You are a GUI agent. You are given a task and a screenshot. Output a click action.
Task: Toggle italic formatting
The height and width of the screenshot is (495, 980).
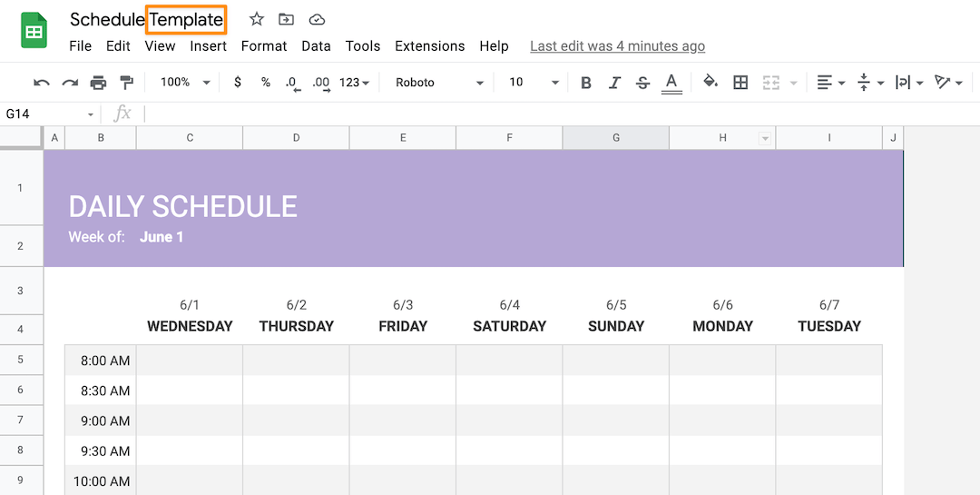point(614,83)
